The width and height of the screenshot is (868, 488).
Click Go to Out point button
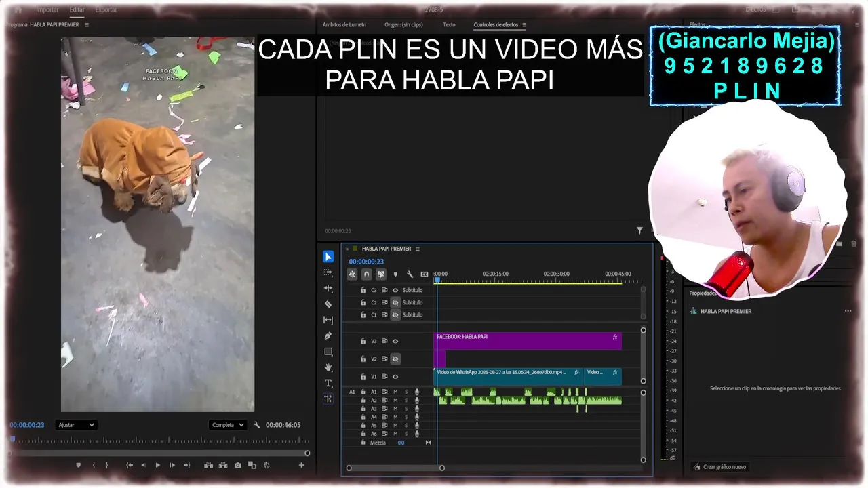click(x=187, y=465)
